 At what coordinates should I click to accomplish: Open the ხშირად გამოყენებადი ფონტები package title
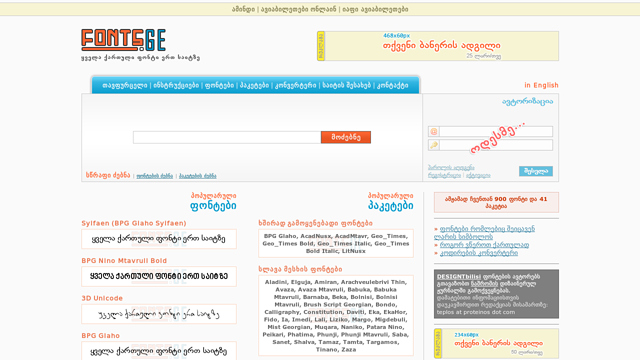316,223
